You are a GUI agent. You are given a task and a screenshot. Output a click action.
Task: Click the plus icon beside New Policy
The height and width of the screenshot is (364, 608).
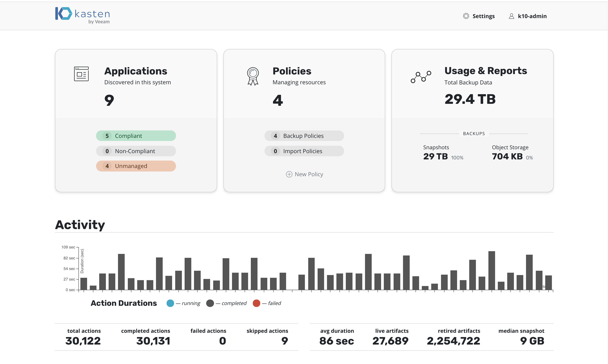point(289,174)
